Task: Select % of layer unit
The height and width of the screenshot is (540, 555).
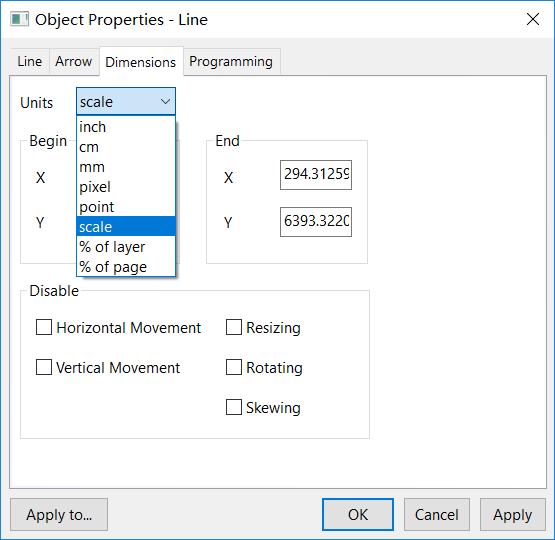Action: tap(126, 247)
